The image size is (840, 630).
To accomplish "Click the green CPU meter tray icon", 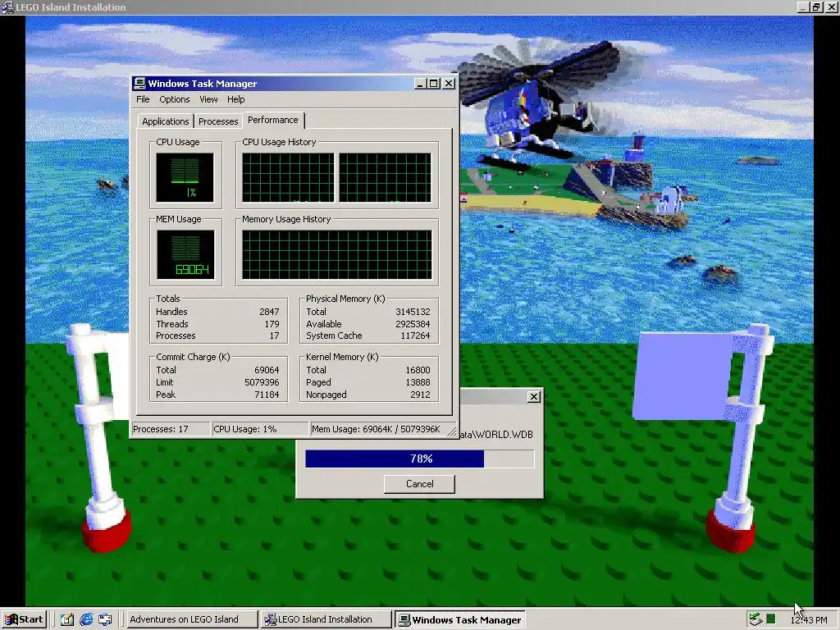I will 771,619.
